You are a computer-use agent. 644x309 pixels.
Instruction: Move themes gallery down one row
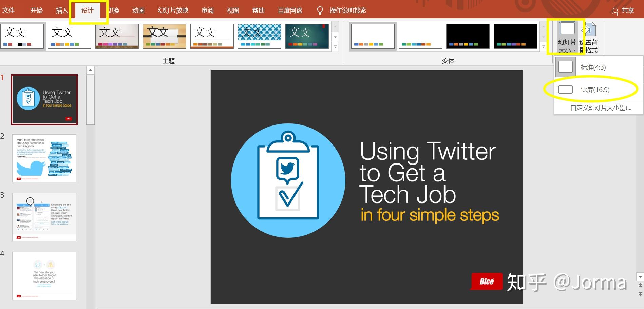[x=335, y=37]
